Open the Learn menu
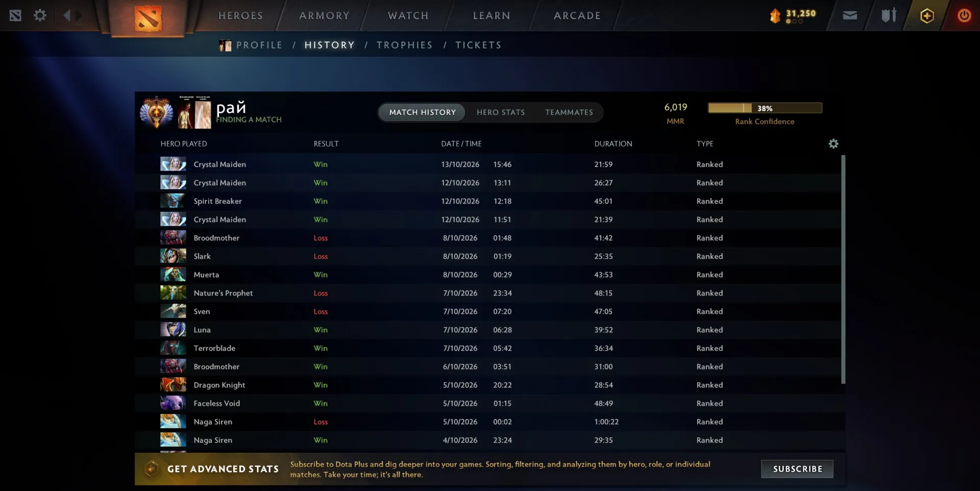The width and height of the screenshot is (980, 491). [492, 16]
